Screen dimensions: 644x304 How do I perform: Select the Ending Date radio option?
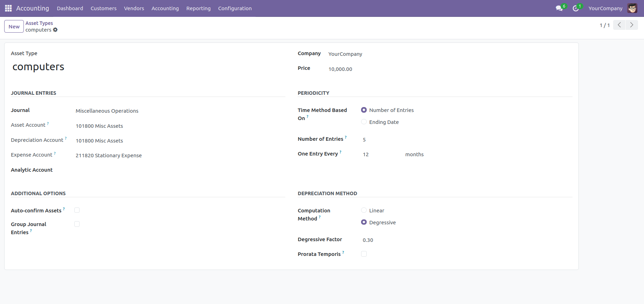point(364,122)
